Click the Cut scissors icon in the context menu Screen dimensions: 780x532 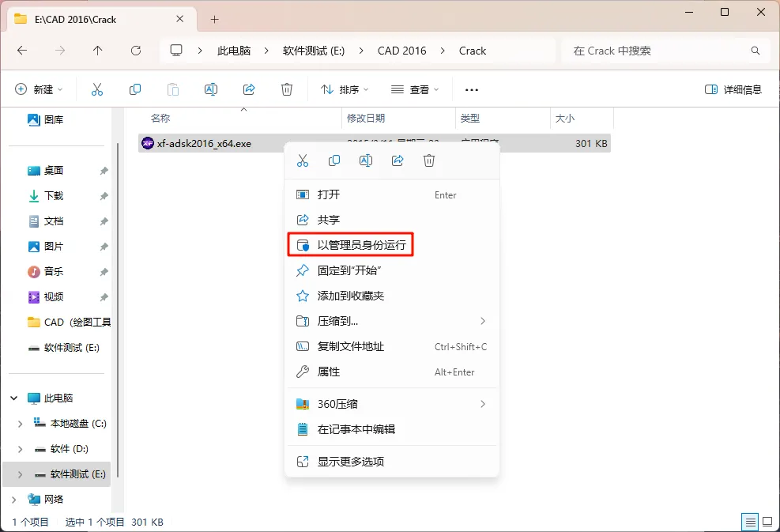(303, 160)
